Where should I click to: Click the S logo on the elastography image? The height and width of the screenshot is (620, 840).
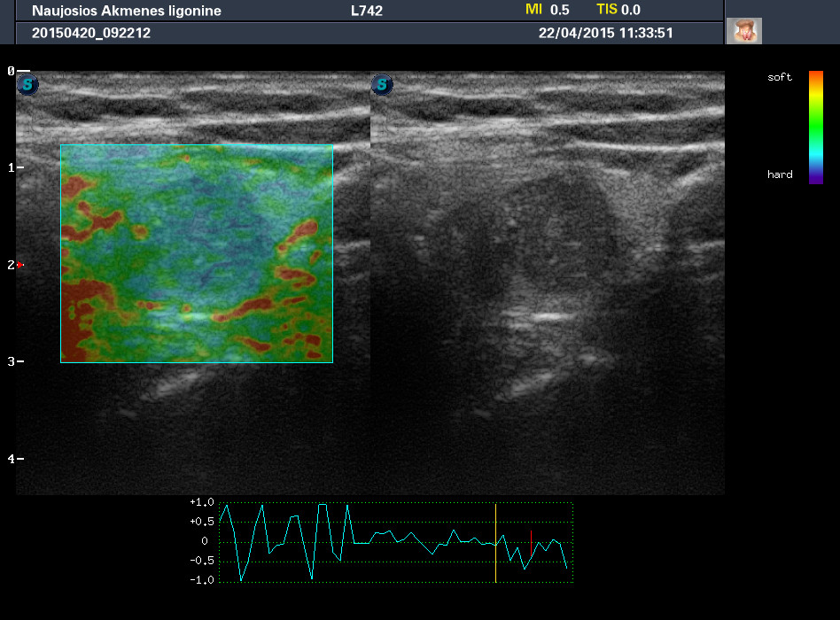tap(29, 85)
